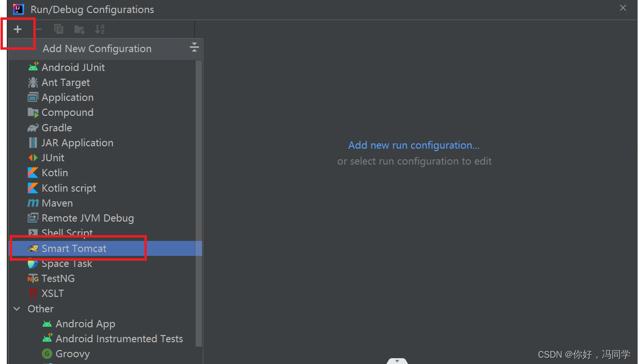Click the Sort configurations alphabetically icon

[99, 29]
